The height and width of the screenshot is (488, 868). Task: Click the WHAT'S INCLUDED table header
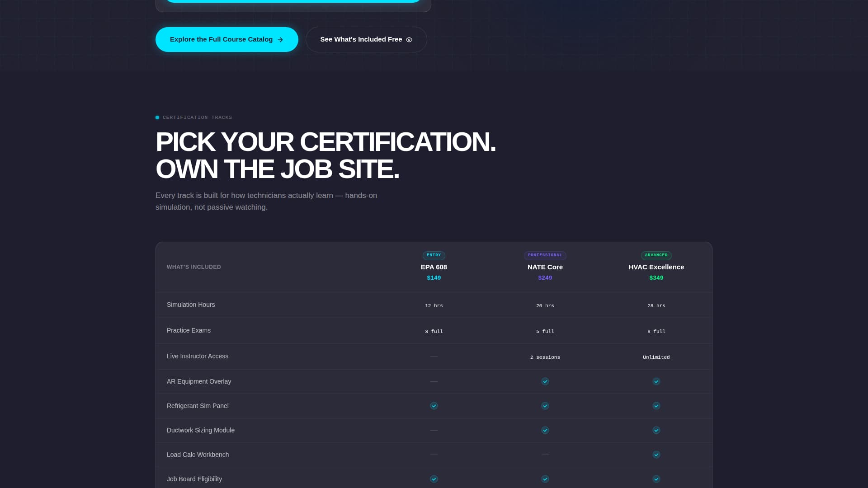[193, 267]
